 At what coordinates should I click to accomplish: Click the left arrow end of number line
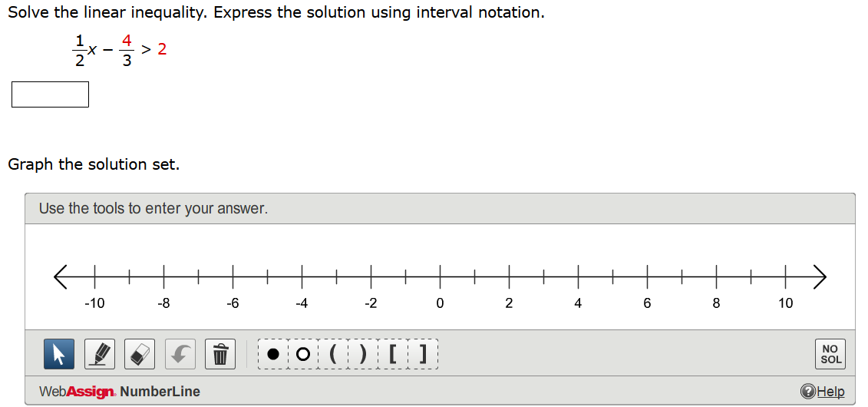[62, 276]
